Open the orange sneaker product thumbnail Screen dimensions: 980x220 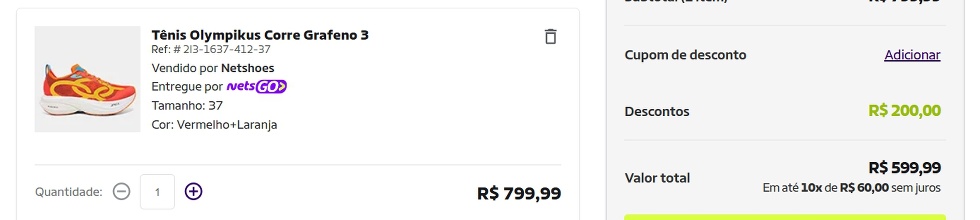point(87,79)
